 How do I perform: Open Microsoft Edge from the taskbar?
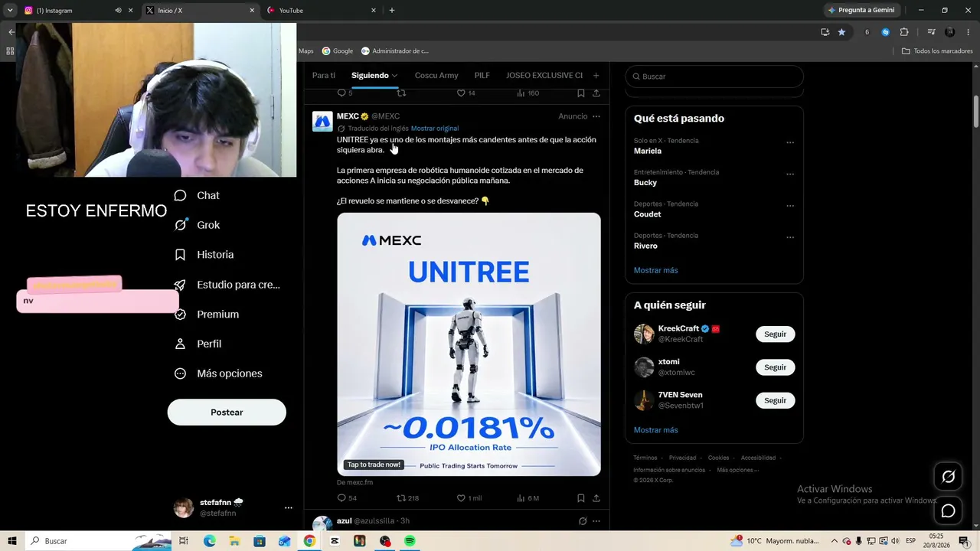[210, 541]
